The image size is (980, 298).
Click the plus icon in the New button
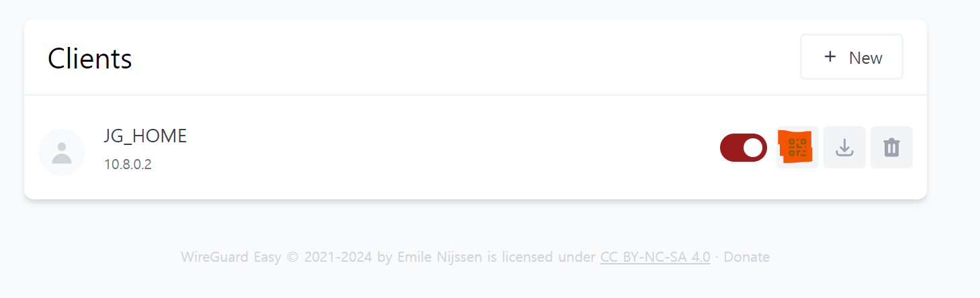click(830, 57)
